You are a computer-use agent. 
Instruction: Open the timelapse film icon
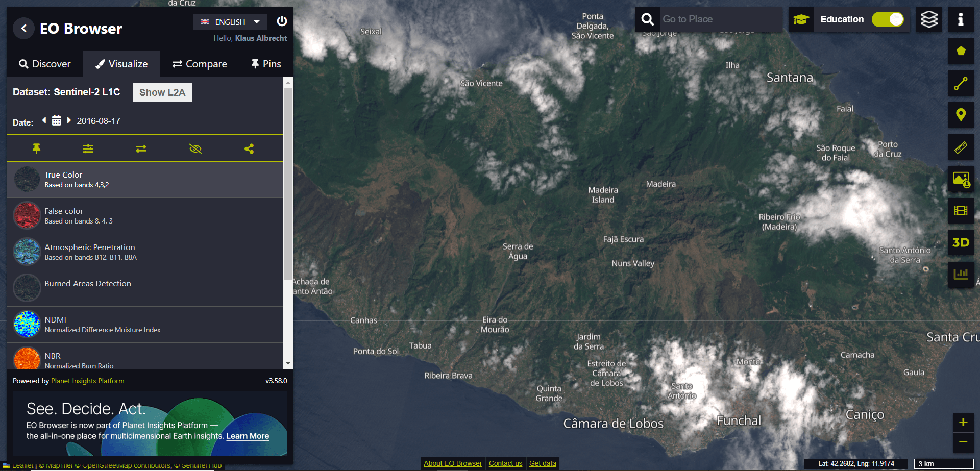click(x=961, y=211)
